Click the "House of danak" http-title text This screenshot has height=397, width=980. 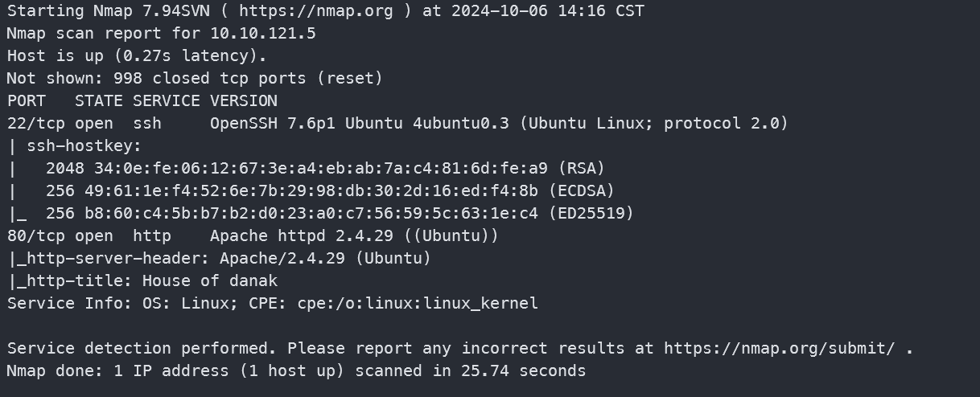tap(209, 281)
